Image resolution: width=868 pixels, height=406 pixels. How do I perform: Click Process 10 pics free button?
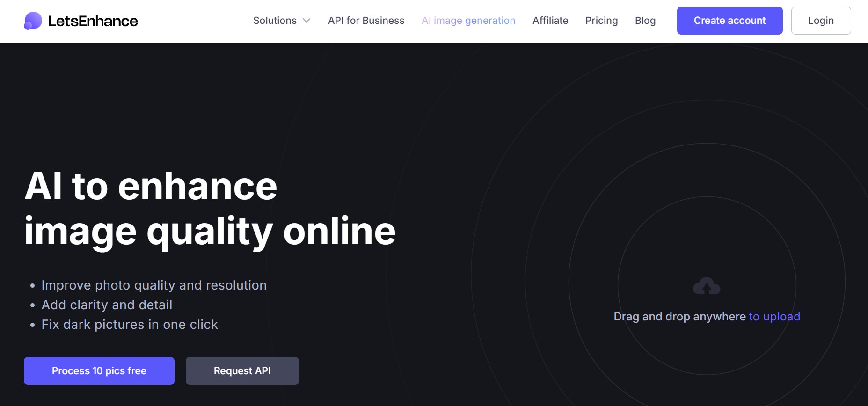(99, 371)
